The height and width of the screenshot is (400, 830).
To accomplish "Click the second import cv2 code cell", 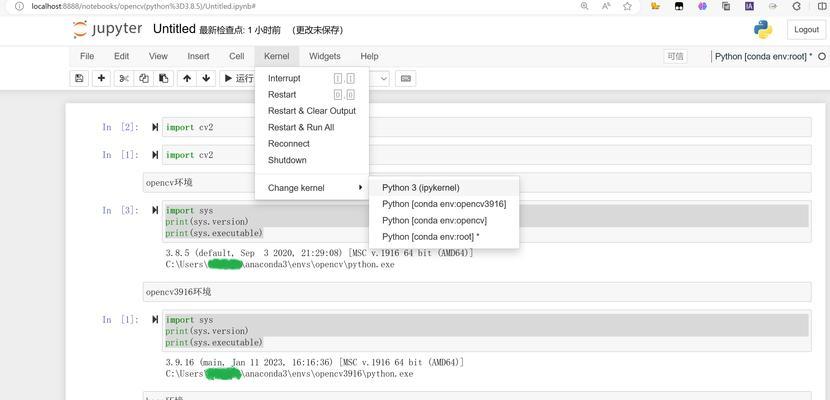I will [x=486, y=155].
